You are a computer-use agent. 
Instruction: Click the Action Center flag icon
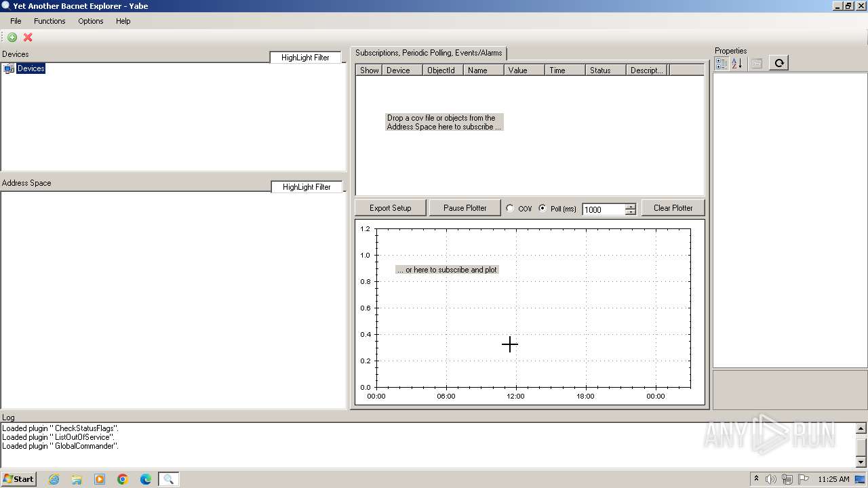(x=804, y=479)
